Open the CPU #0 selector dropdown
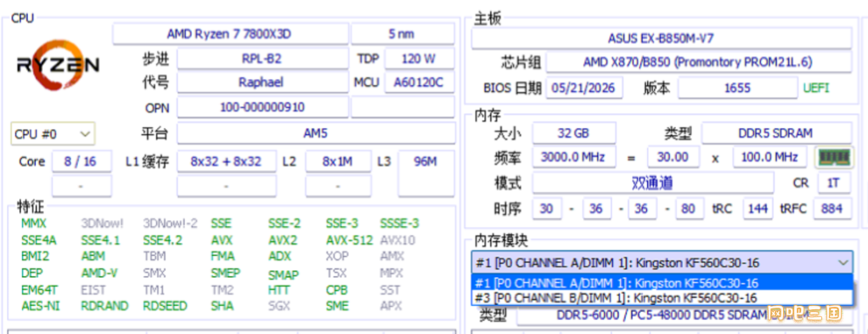Screen dimensions: 868x334 coord(53,134)
